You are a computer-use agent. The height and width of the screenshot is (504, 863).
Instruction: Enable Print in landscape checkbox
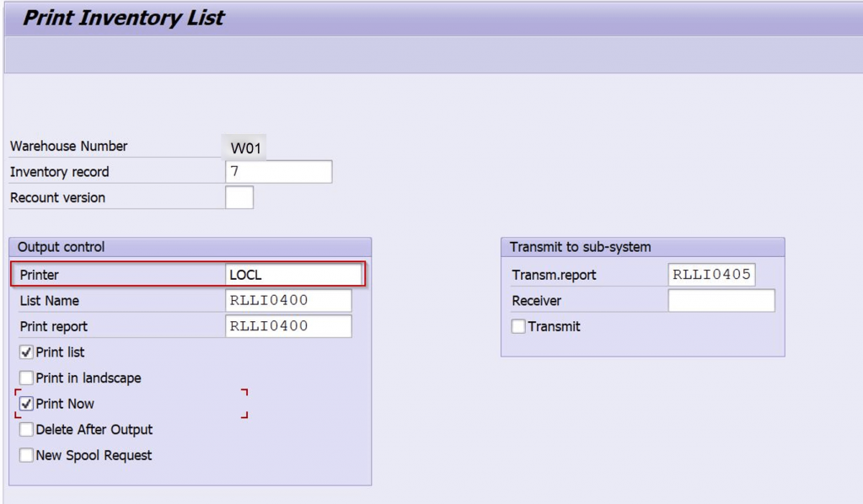(x=26, y=378)
